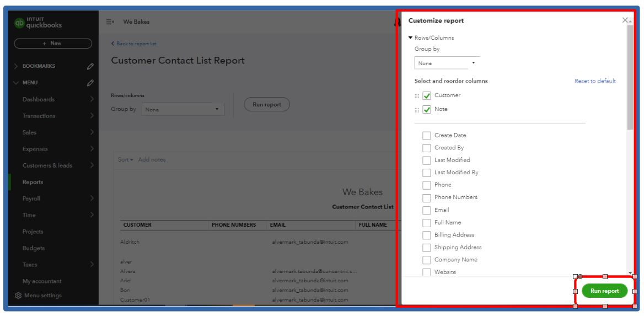This screenshot has height=316, width=644.
Task: Click Reset to default link
Action: pyautogui.click(x=595, y=81)
